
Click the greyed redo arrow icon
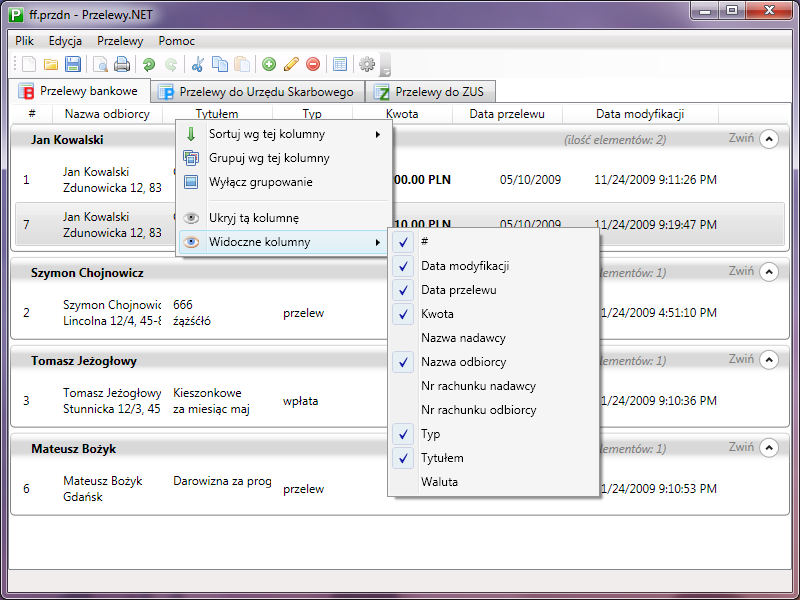(171, 64)
